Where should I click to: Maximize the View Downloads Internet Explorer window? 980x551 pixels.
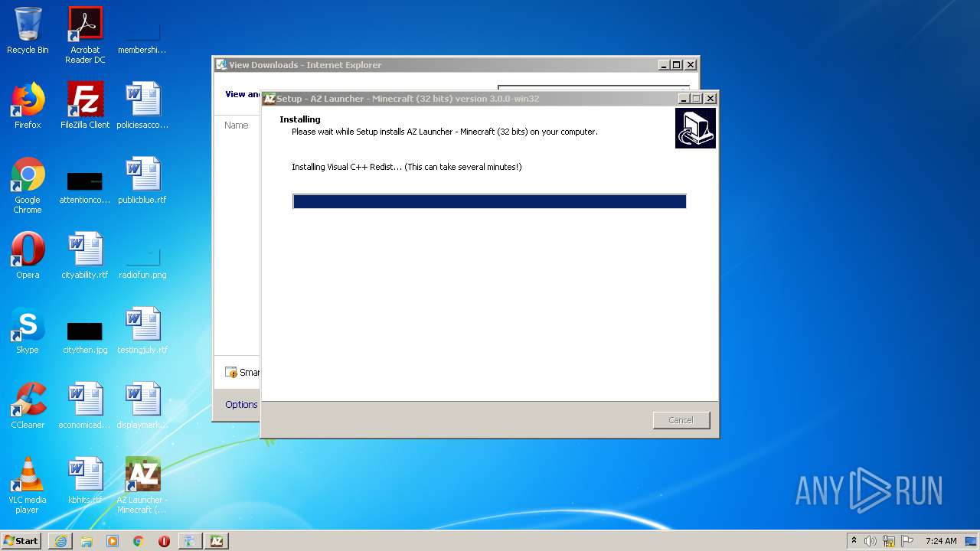point(677,65)
